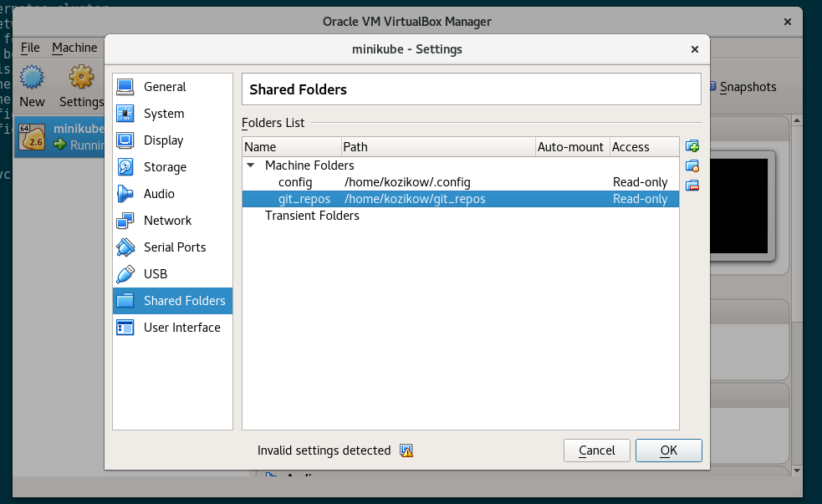Screen dimensions: 822x504
Task: Select the Transient Folders tree item
Action: pyautogui.click(x=312, y=216)
